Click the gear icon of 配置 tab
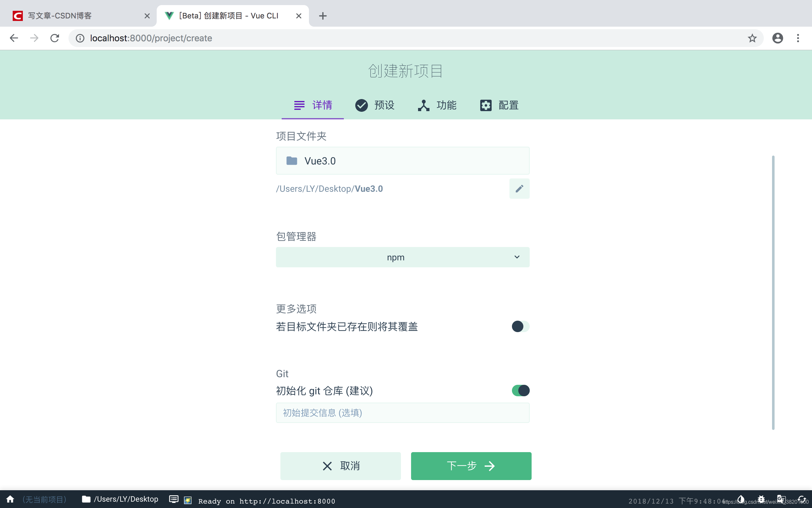The height and width of the screenshot is (508, 812). (x=486, y=105)
